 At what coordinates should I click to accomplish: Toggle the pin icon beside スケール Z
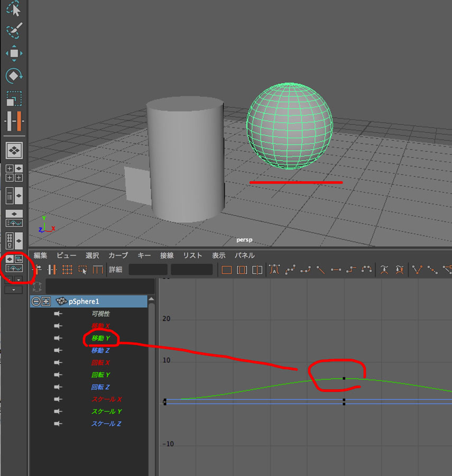[58, 424]
